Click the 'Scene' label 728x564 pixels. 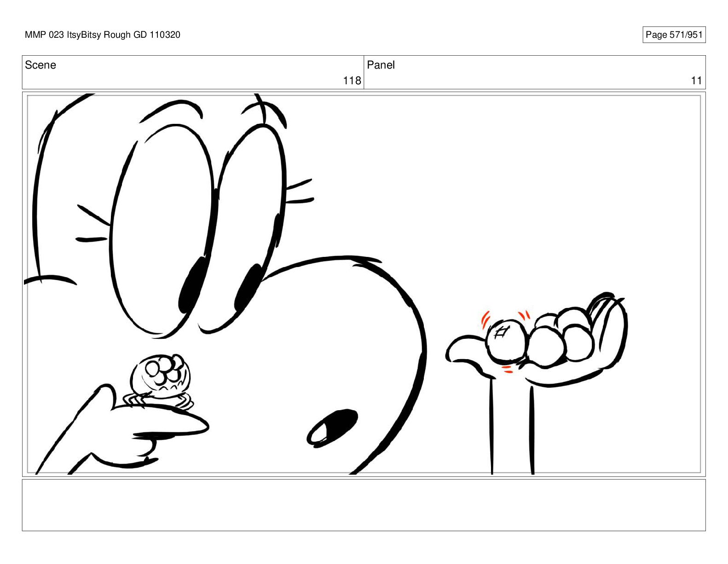point(40,65)
